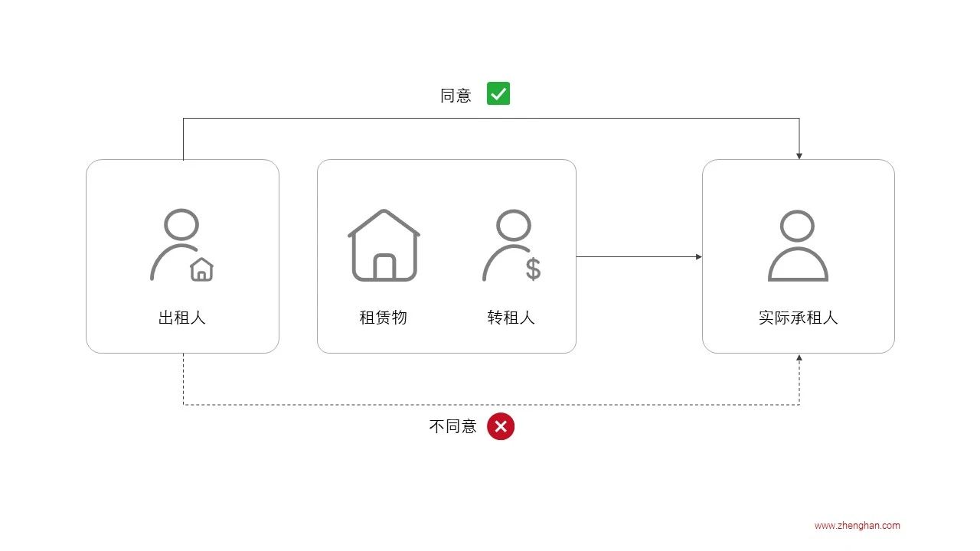Select the 出租人 label text
The image size is (980, 551).
pos(182,318)
